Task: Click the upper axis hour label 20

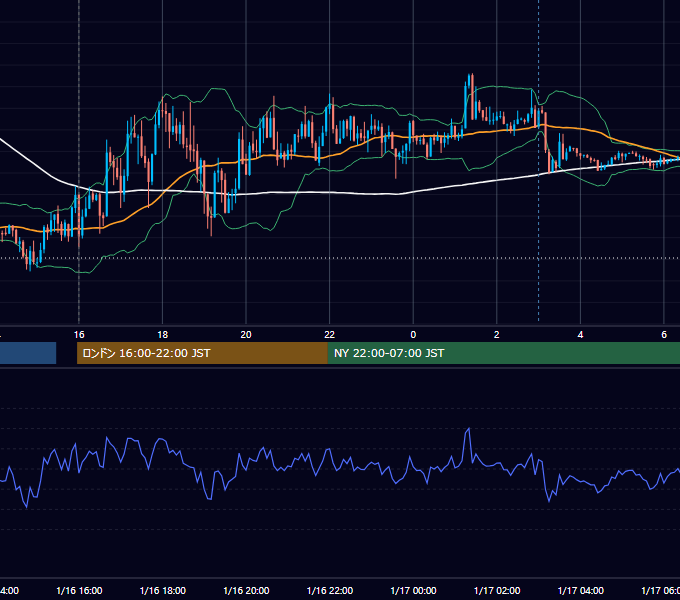Action: point(246,335)
